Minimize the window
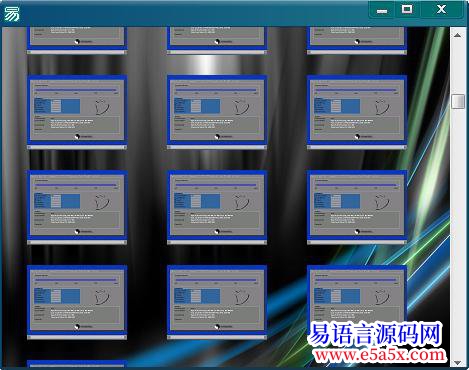The height and width of the screenshot is (370, 469). coord(382,10)
